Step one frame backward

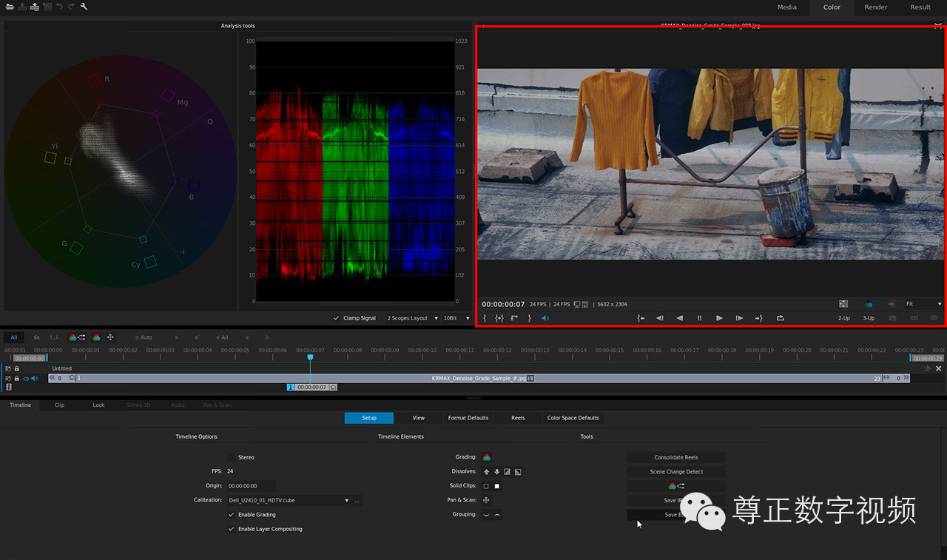(659, 318)
